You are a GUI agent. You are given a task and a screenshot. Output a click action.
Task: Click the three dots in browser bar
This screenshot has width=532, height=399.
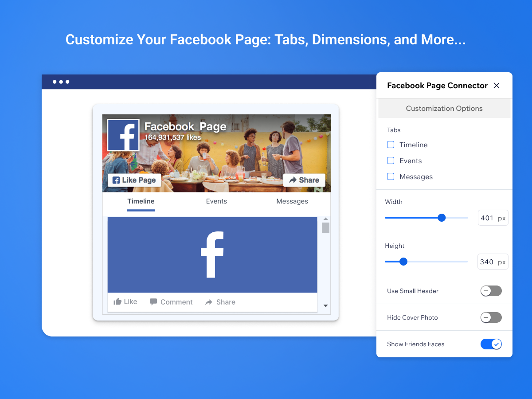61,82
